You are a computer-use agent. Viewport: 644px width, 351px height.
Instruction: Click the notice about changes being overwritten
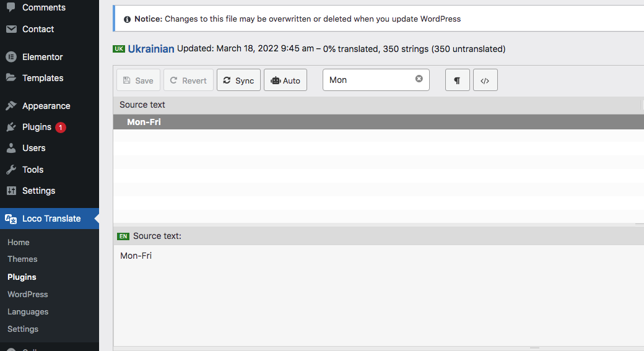(x=297, y=19)
